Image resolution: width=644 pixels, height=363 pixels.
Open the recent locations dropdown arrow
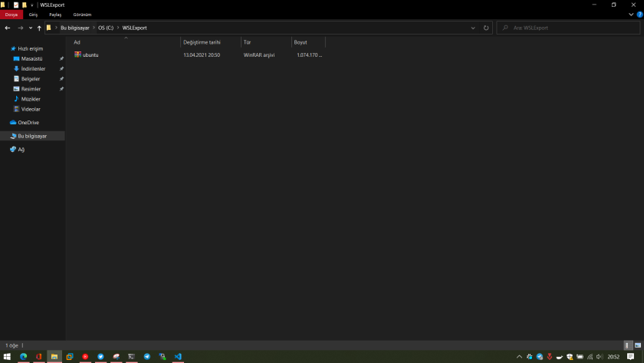click(31, 28)
